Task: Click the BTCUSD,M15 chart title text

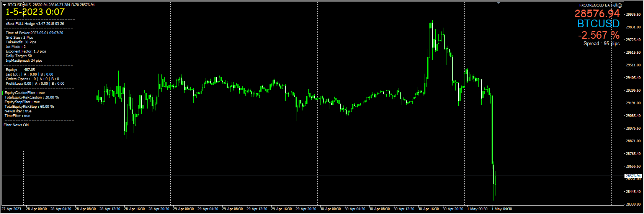Action: coord(19,5)
